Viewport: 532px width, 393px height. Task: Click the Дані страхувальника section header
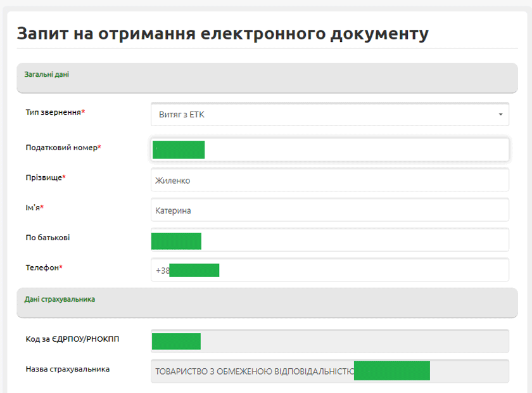60,299
